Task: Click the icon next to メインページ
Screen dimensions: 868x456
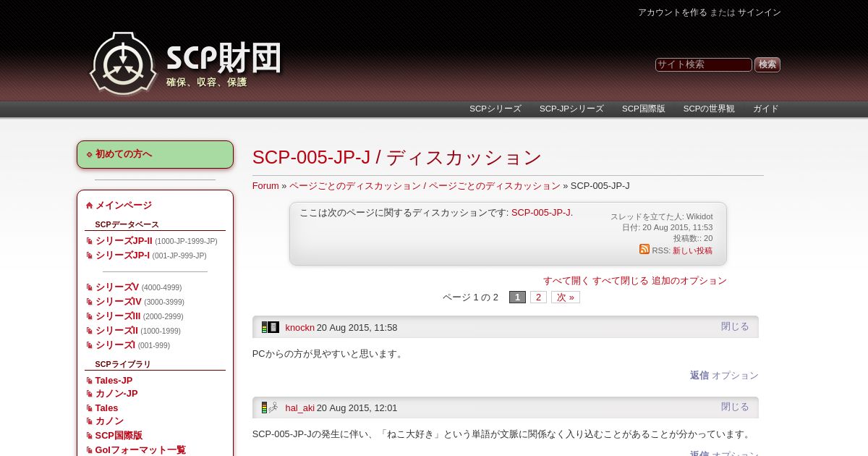Action: [x=90, y=206]
